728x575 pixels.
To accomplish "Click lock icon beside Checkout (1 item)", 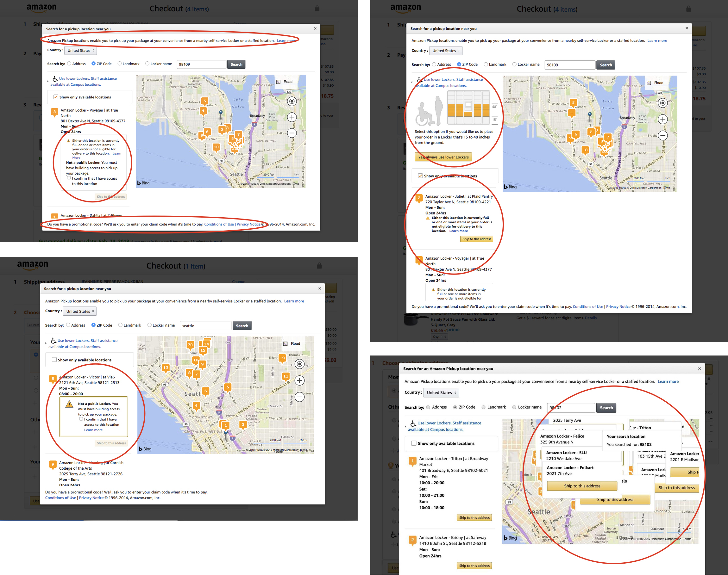I will click(x=319, y=266).
